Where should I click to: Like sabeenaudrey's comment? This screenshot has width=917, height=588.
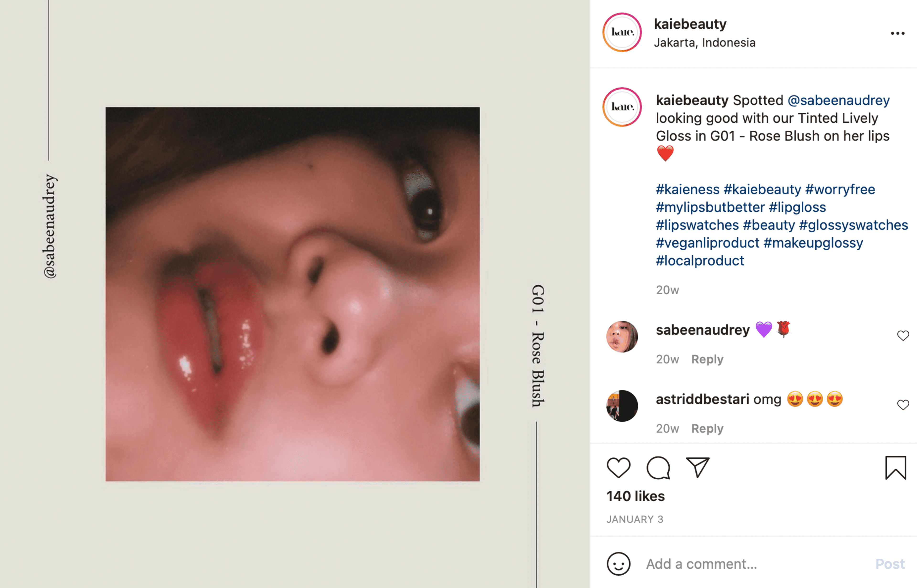pos(903,336)
